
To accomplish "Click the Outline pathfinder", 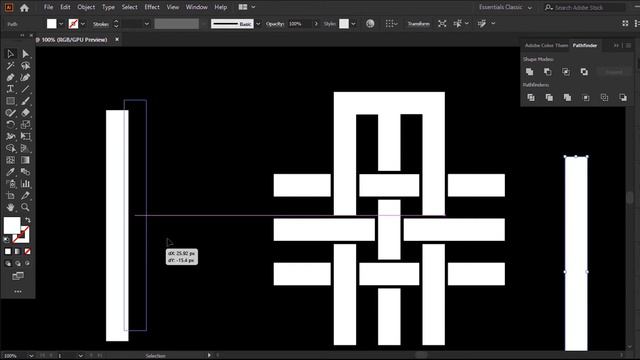I will (x=604, y=98).
